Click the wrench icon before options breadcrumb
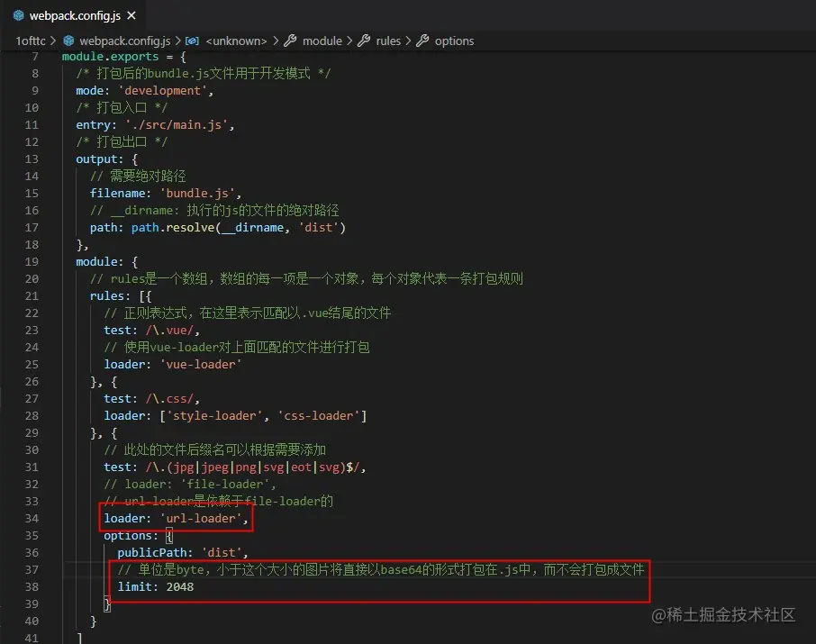 [422, 41]
